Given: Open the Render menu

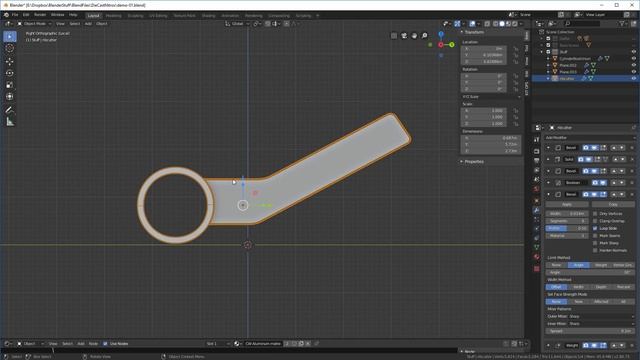Looking at the screenshot, I should 40,15.
